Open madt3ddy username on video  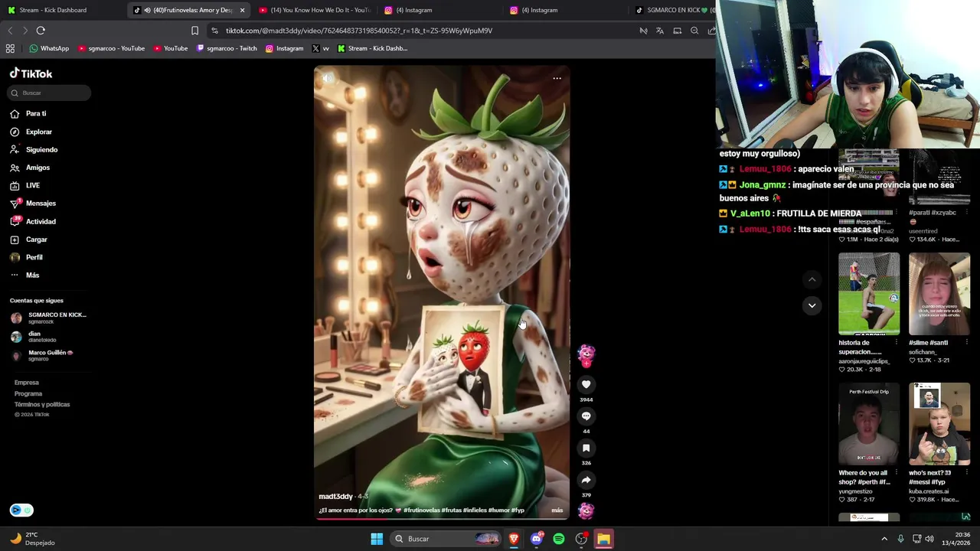(x=335, y=497)
